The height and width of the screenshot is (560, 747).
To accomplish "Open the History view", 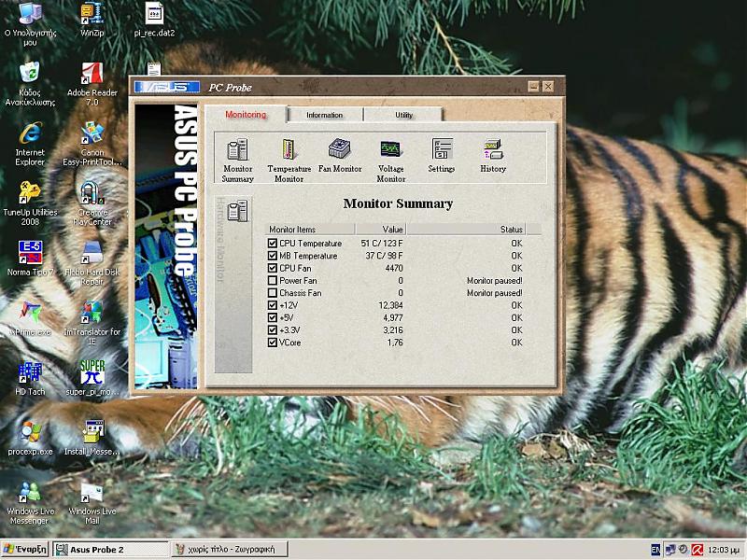I will (493, 155).
